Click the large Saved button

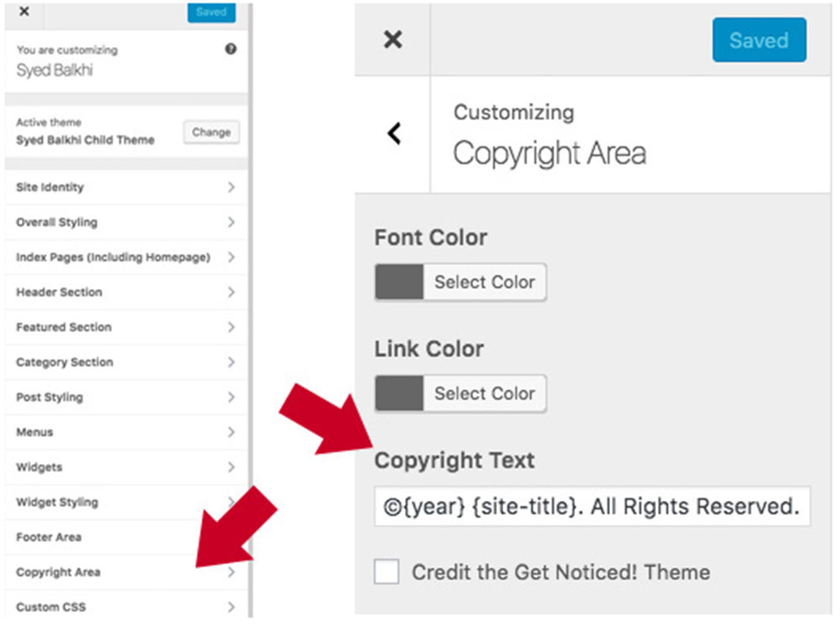coord(759,40)
